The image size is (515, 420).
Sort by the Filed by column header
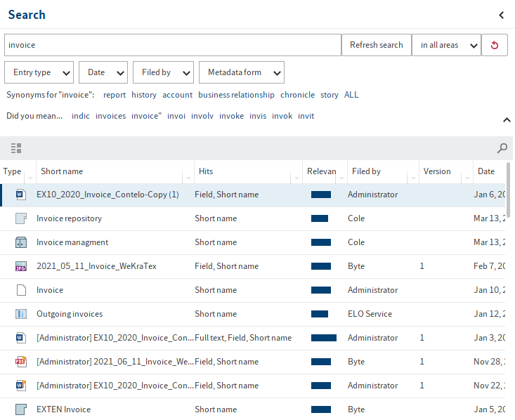(x=366, y=171)
